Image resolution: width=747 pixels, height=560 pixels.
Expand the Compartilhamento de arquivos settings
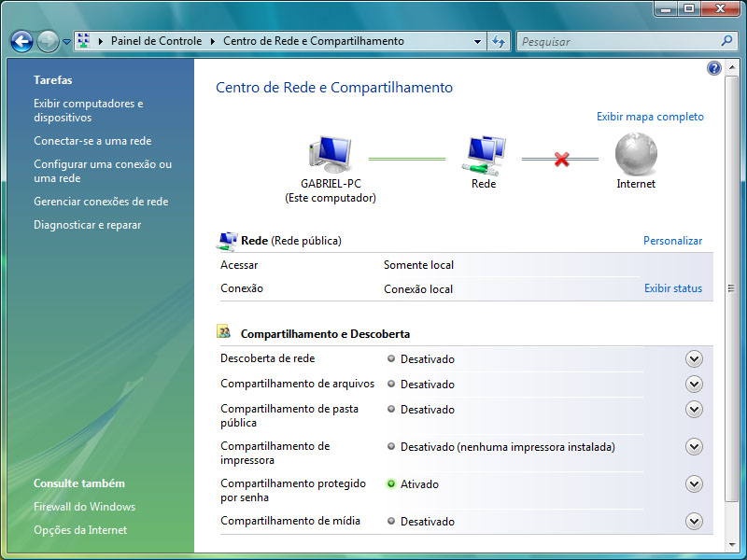coord(694,384)
